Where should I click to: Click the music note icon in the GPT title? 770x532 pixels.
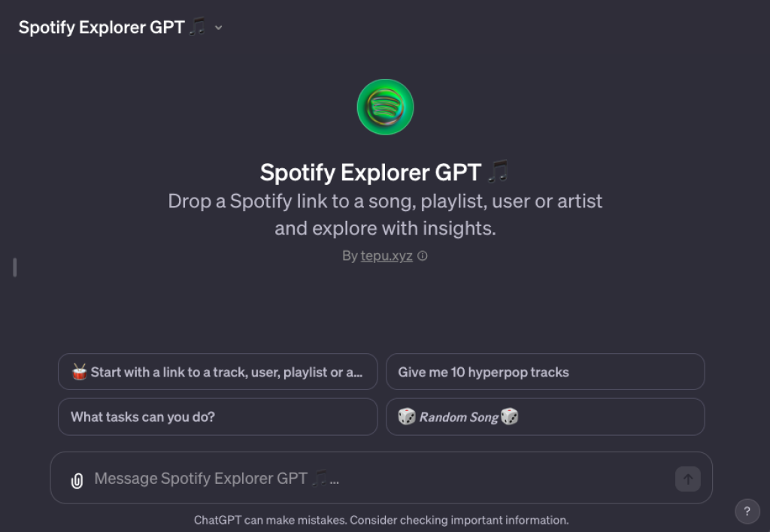coord(499,171)
